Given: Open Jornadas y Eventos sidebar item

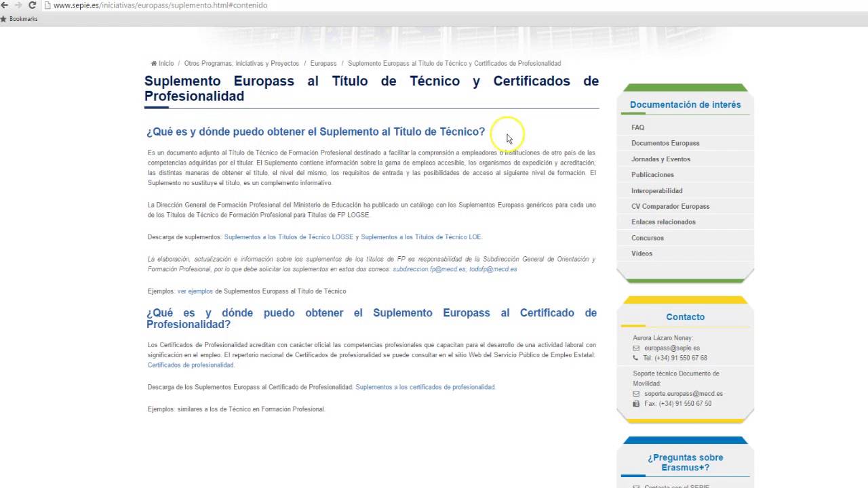Looking at the screenshot, I should [660, 159].
